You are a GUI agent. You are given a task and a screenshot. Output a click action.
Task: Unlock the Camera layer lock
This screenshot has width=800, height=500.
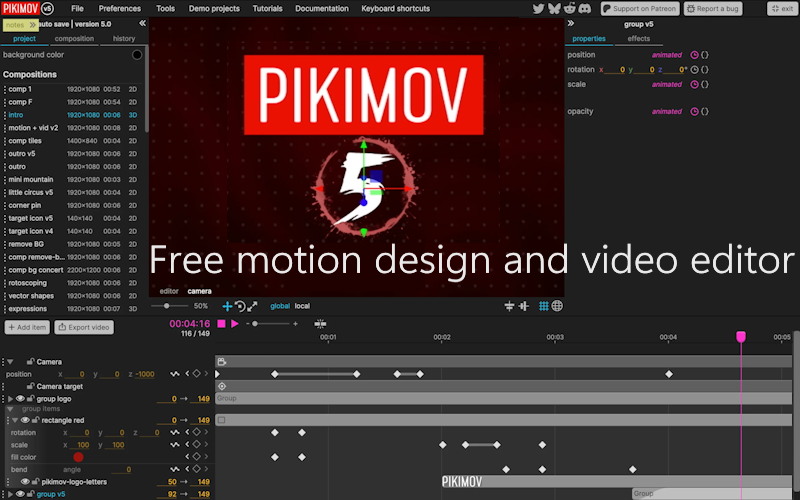[31, 362]
